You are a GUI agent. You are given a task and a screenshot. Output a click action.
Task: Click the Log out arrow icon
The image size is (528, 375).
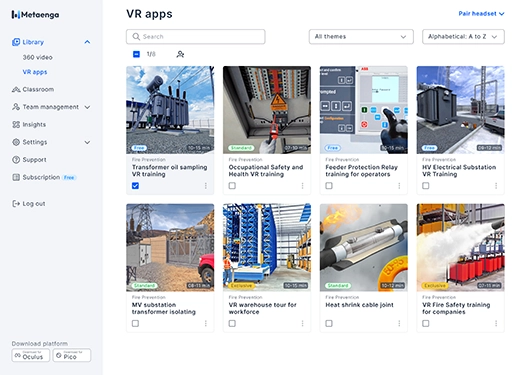click(x=16, y=204)
